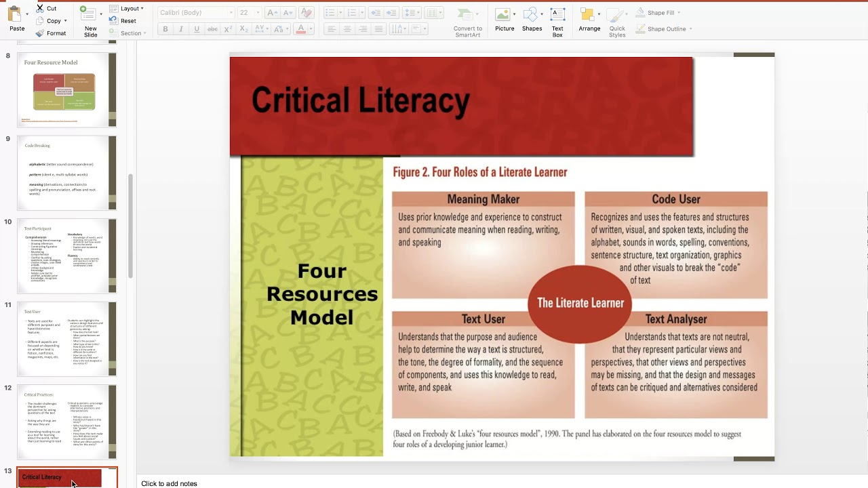The width and height of the screenshot is (868, 488).
Task: Select slide 12 Critical Practices thumbnail
Action: coord(66,422)
